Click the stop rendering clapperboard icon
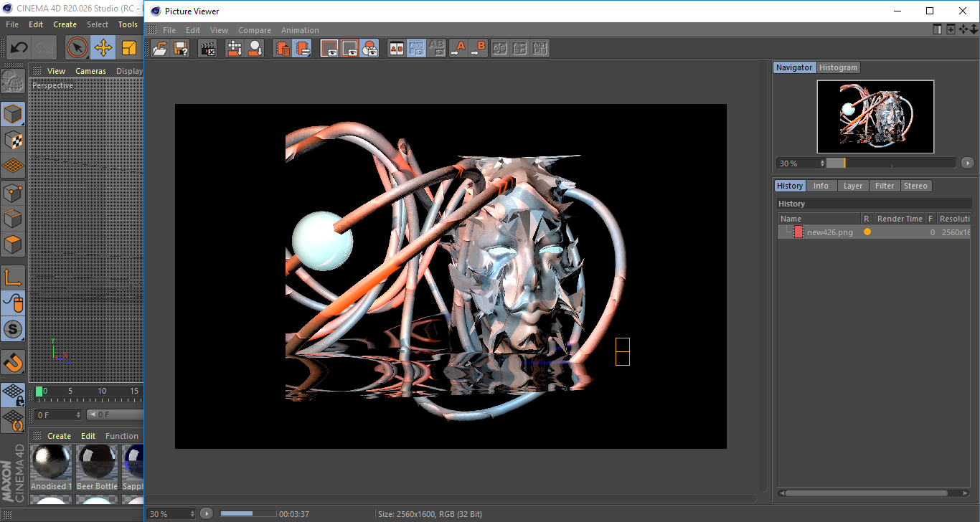 coord(208,49)
